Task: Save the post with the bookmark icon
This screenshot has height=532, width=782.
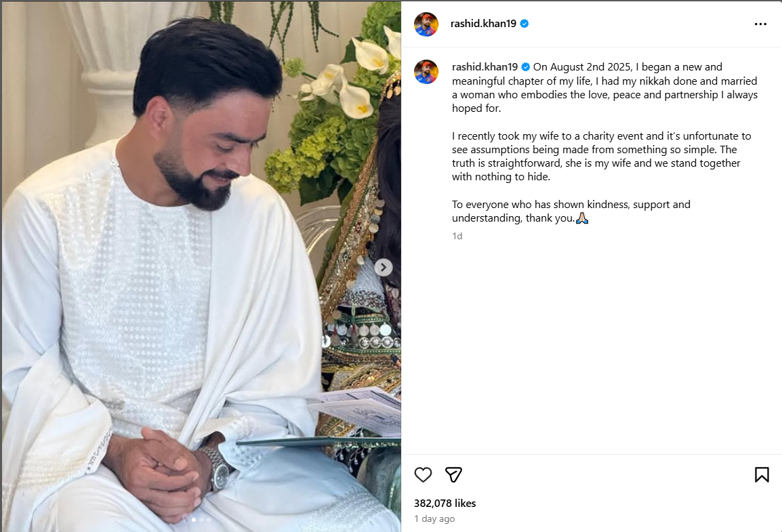Action: tap(762, 474)
